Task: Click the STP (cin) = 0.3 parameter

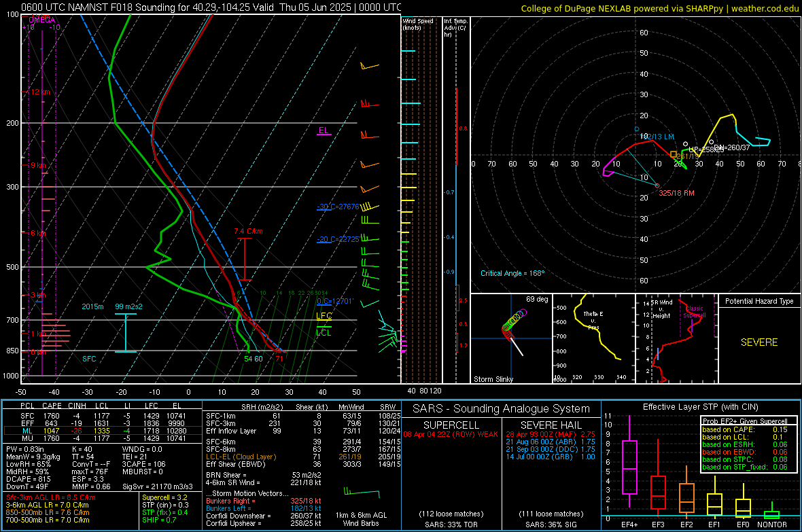Action: tap(165, 505)
